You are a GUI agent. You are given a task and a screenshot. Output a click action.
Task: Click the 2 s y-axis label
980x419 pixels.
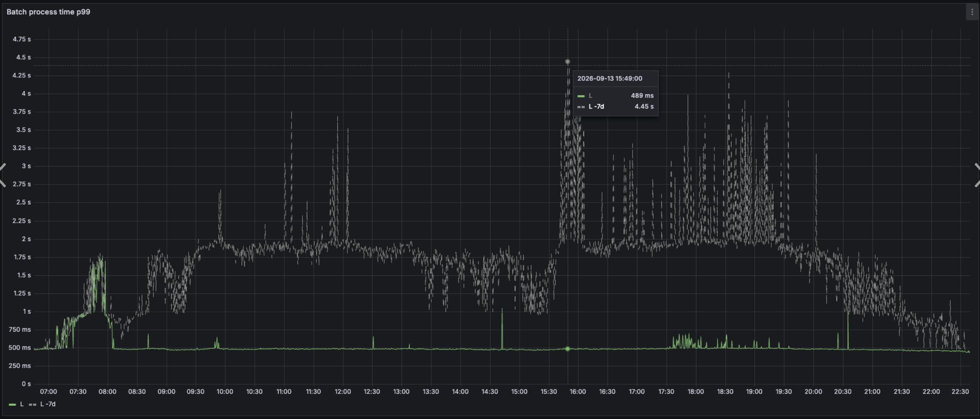point(26,239)
